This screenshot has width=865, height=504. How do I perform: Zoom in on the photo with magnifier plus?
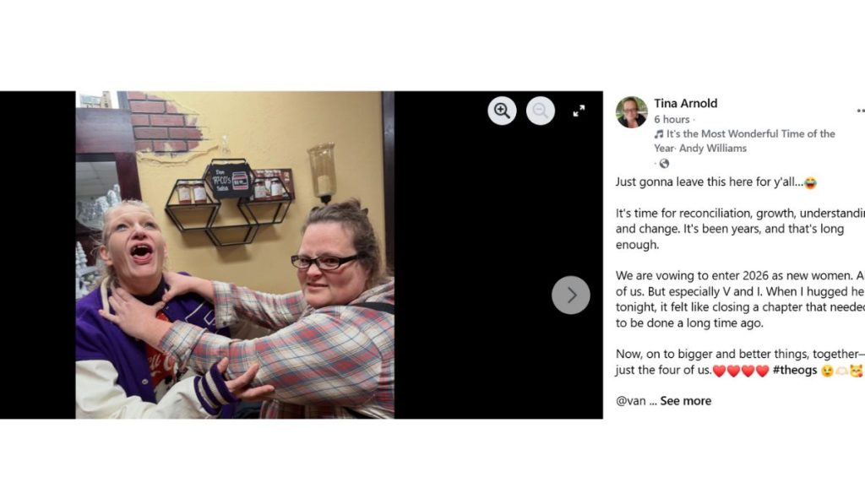point(502,111)
